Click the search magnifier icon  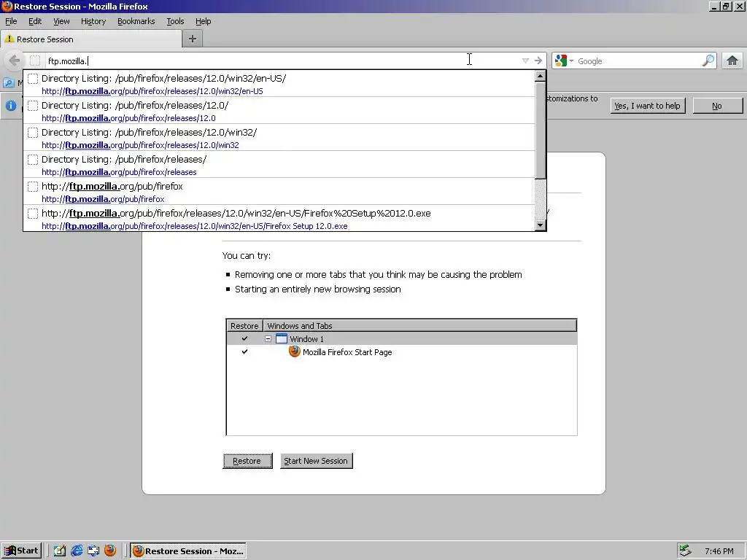(x=708, y=61)
